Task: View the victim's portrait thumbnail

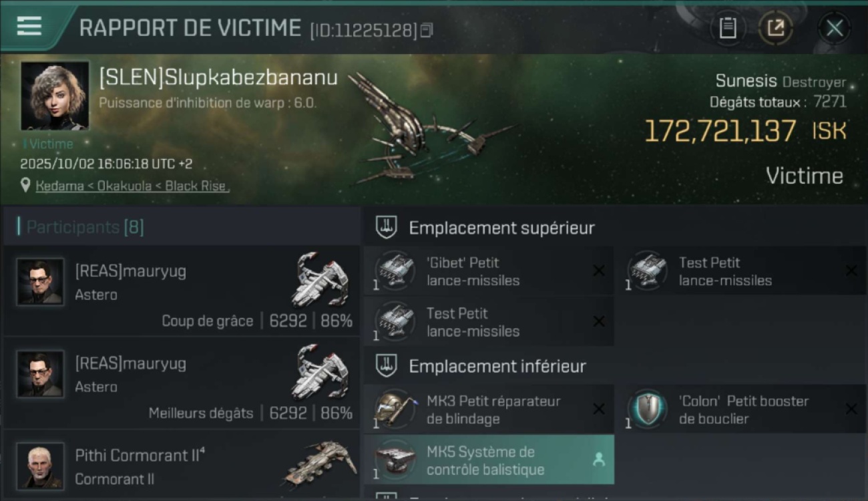Action: [55, 96]
